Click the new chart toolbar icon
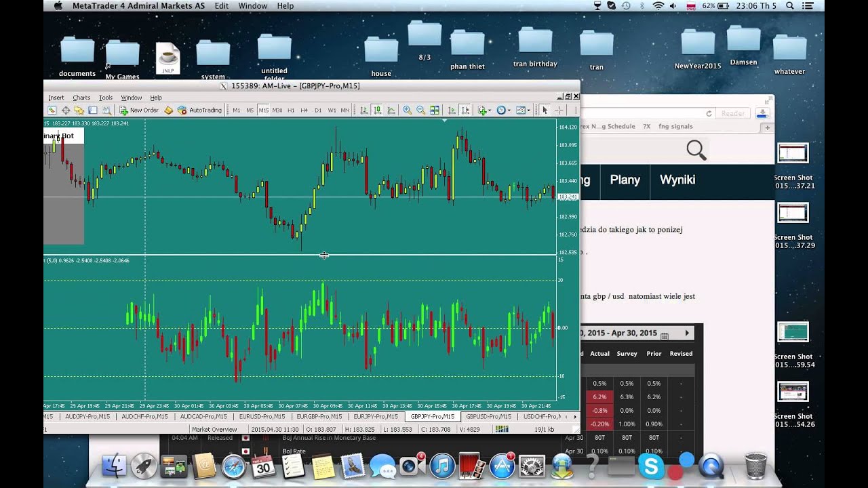Viewport: 868px width, 488px height. click(52, 110)
